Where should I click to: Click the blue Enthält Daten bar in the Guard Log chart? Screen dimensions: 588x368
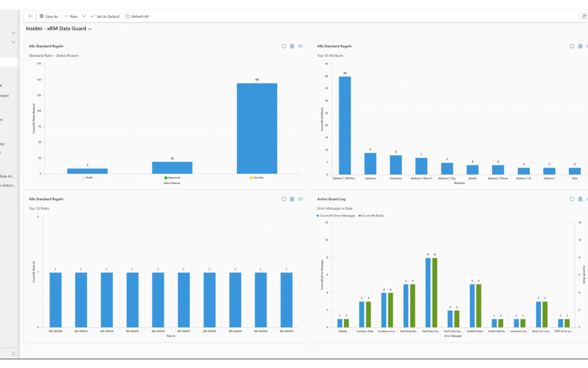tap(472, 306)
